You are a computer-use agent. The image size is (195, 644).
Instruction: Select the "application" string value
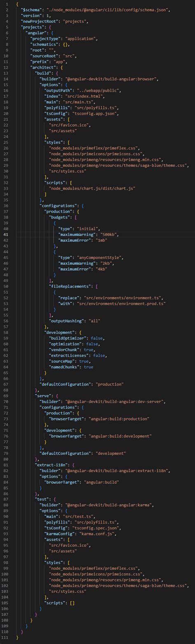81,39
